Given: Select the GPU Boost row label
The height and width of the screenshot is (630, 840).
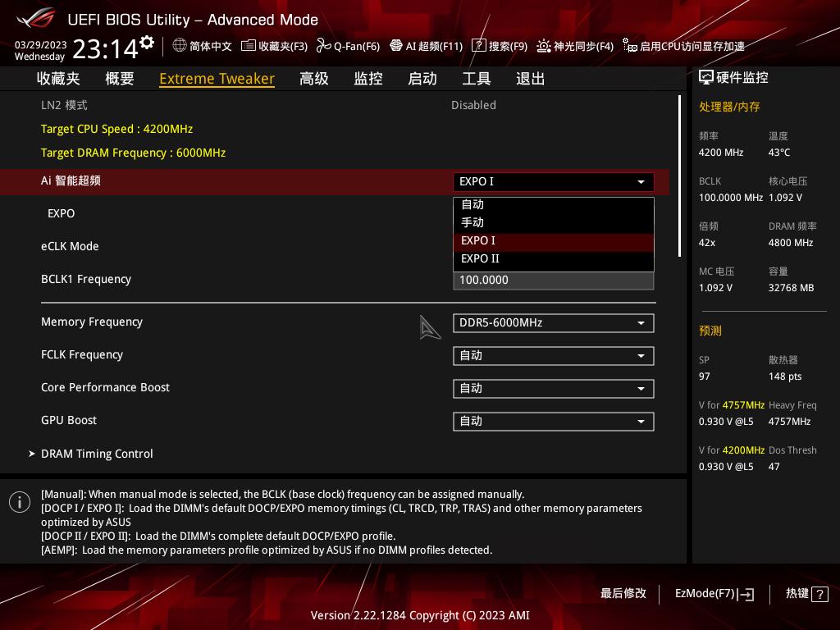Looking at the screenshot, I should [x=69, y=421].
